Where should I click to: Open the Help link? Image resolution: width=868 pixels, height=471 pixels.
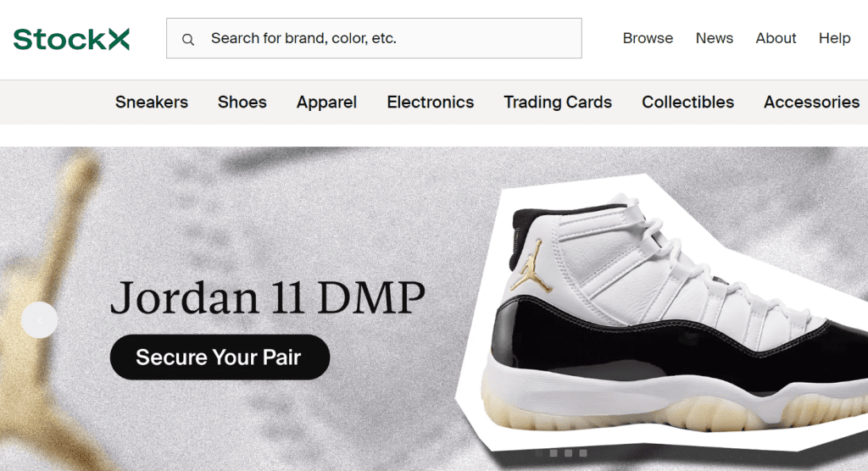(834, 38)
